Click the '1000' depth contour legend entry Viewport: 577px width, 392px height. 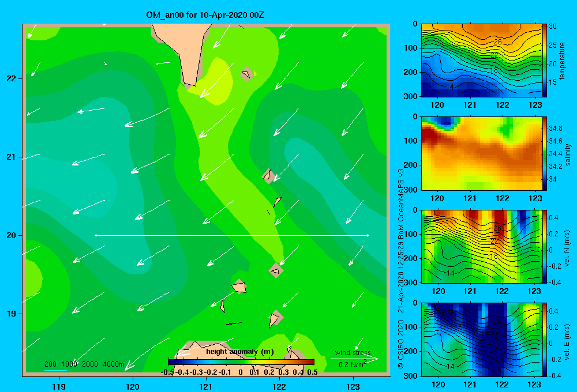click(x=69, y=364)
